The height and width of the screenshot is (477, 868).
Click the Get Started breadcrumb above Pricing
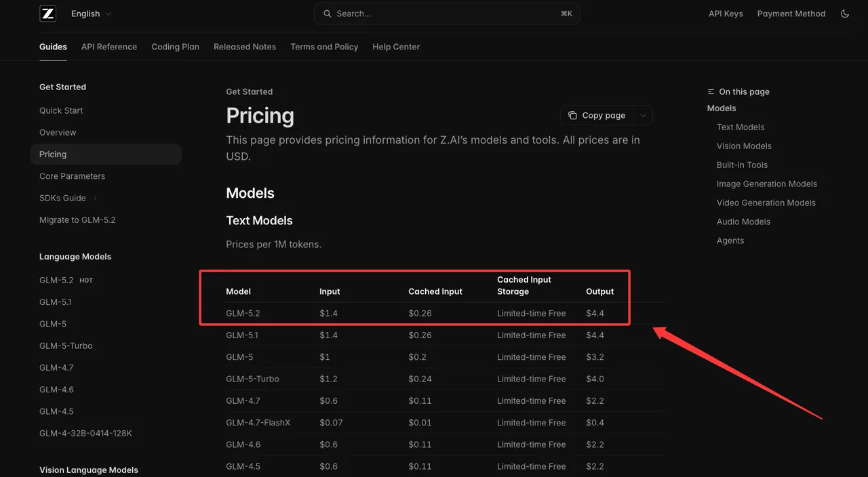(250, 91)
